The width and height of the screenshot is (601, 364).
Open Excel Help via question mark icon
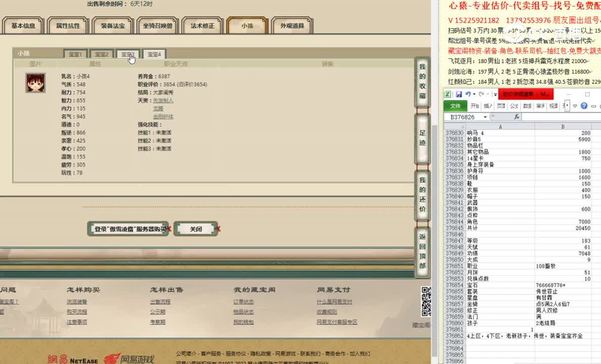tap(584, 106)
